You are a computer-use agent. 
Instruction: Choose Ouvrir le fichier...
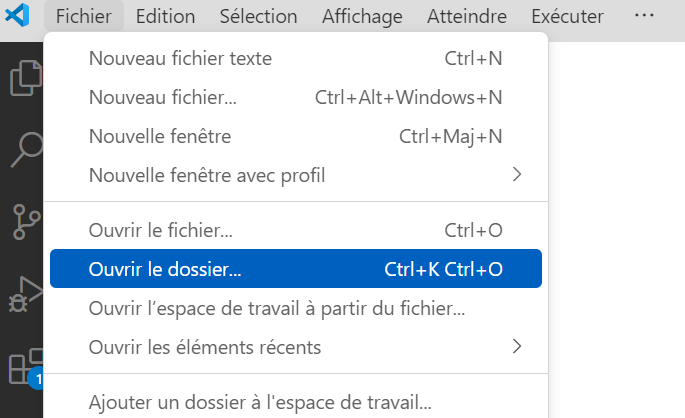click(x=296, y=230)
